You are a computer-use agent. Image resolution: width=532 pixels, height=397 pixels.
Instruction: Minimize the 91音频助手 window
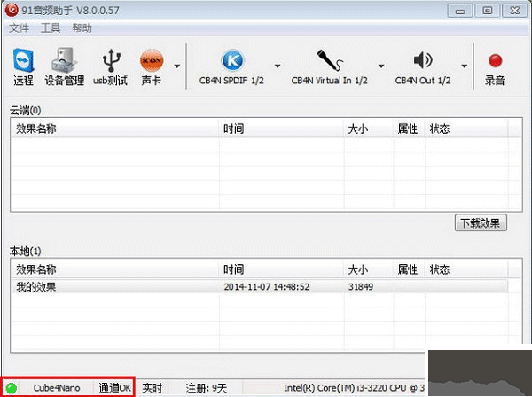tap(460, 11)
